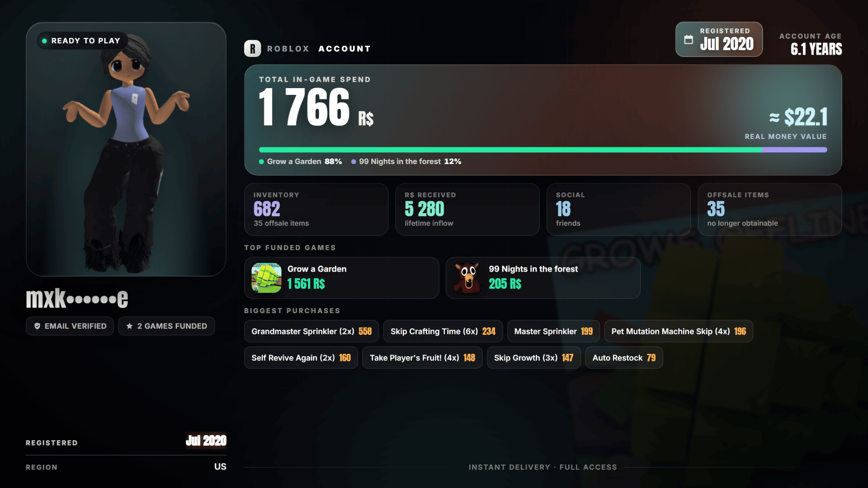Click the masked username mxk••••••e
The width and height of the screenshot is (868, 488).
77,298
